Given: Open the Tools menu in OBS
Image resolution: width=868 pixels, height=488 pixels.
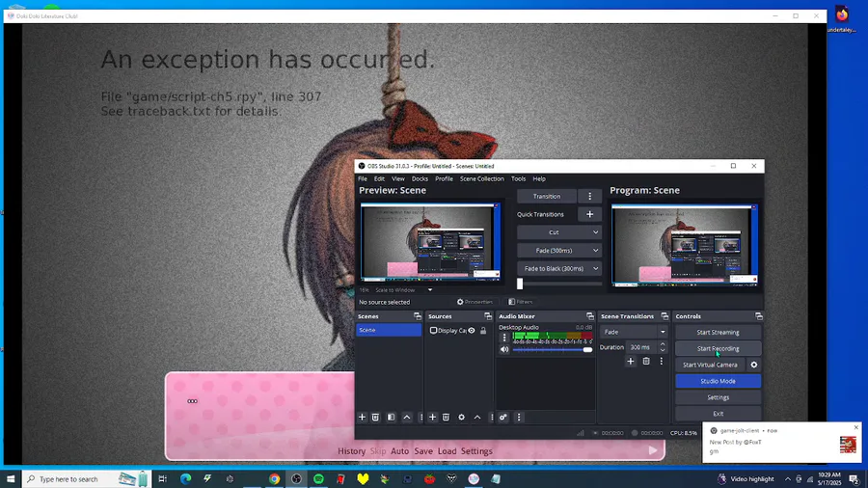Looking at the screenshot, I should tap(518, 178).
